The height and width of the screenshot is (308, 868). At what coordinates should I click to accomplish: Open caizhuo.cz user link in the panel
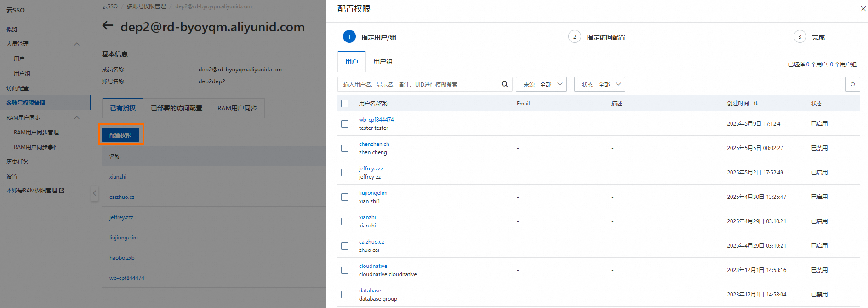371,242
